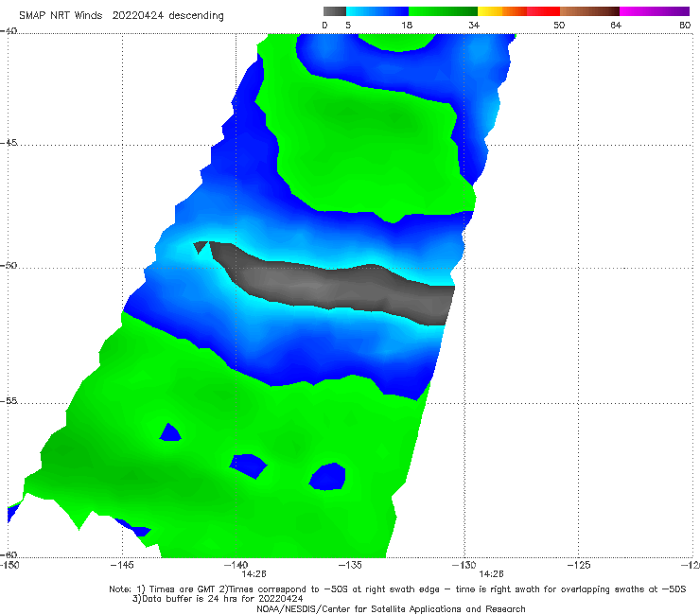Click the 'Note: 1) Times are GMT' line
Screen dimensions: 700x615
[x=397, y=589]
